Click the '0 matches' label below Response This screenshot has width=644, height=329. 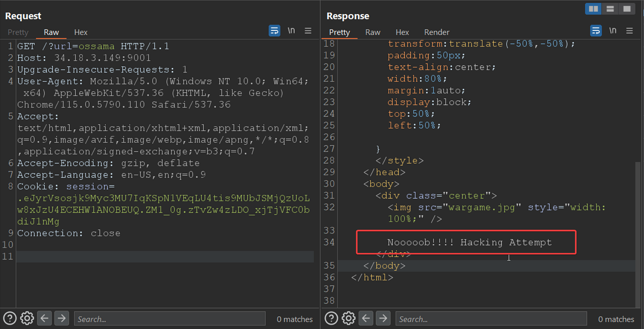616,319
